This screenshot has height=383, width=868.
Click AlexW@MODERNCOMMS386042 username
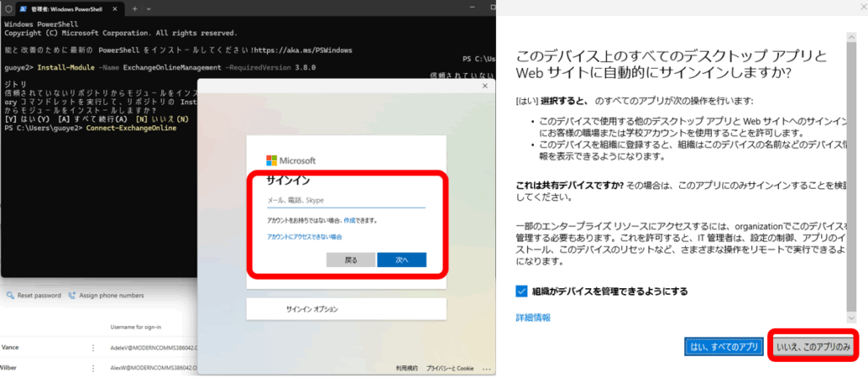point(153,368)
